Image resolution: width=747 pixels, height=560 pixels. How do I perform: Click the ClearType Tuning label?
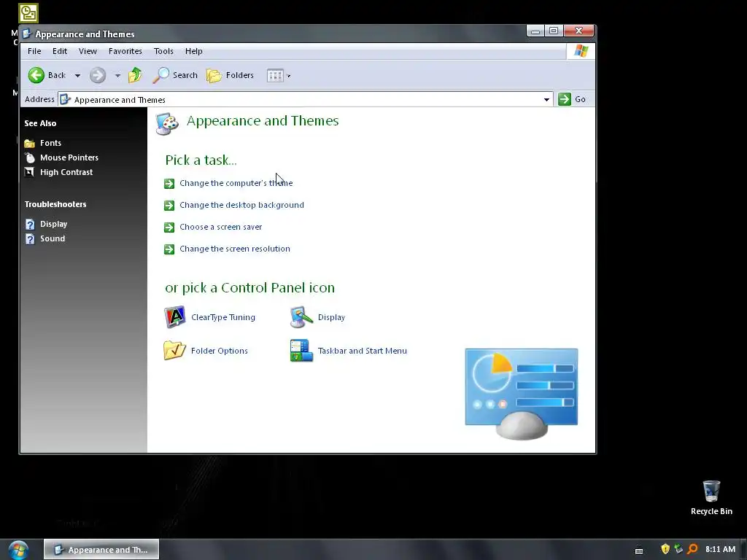[223, 317]
